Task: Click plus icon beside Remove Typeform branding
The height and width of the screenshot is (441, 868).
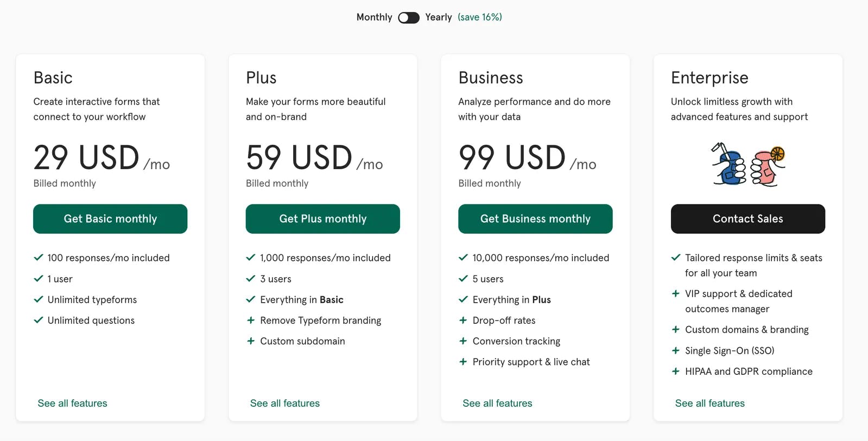Action: tap(251, 321)
